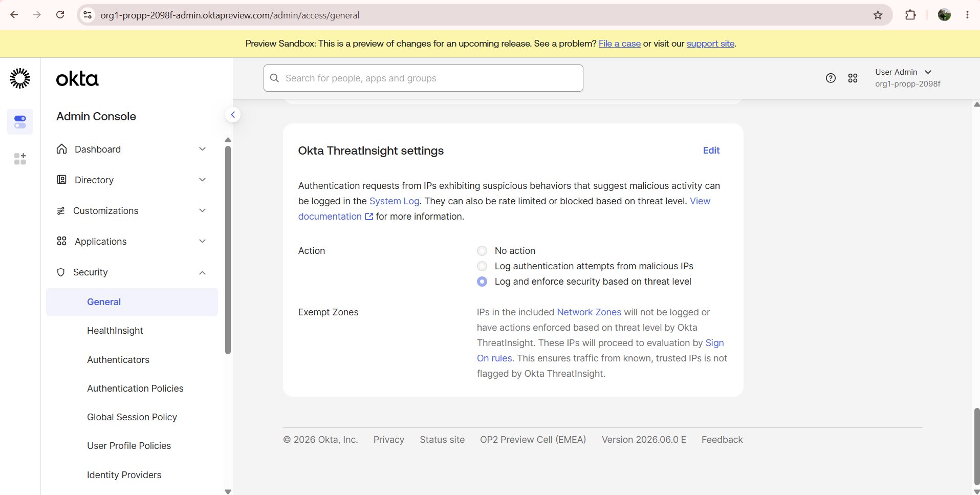
Task: Open the Chrome profile avatar
Action: pyautogui.click(x=944, y=15)
